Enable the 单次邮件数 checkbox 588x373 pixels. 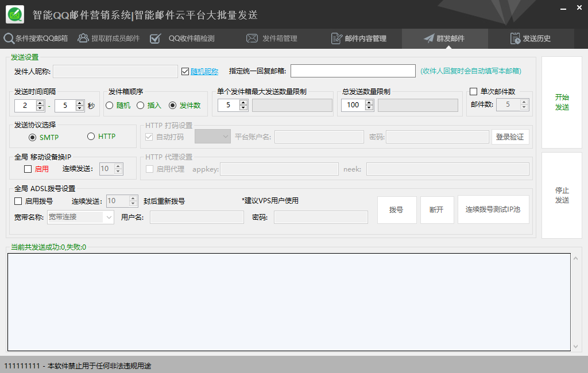pos(473,91)
